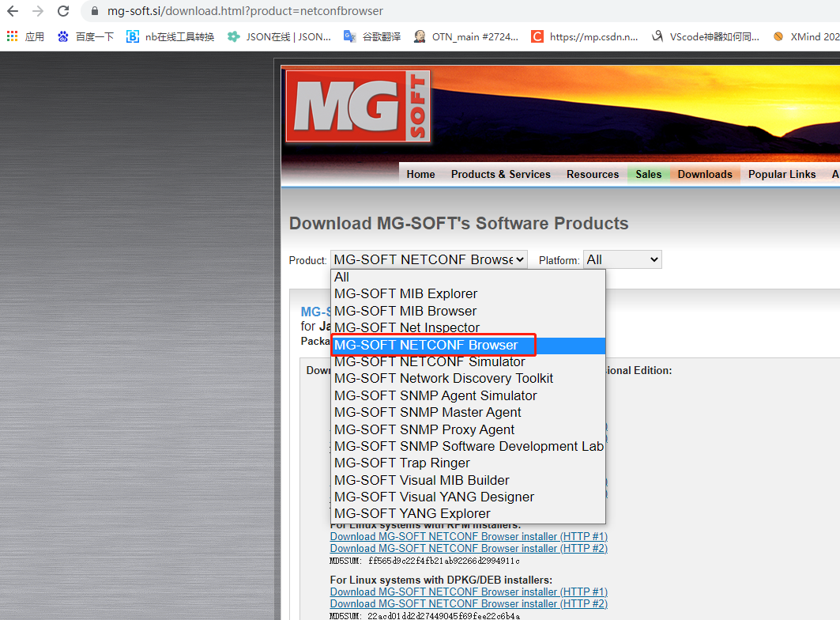Choose MG-SOFT SNMP Proxy Agent

tap(469, 429)
